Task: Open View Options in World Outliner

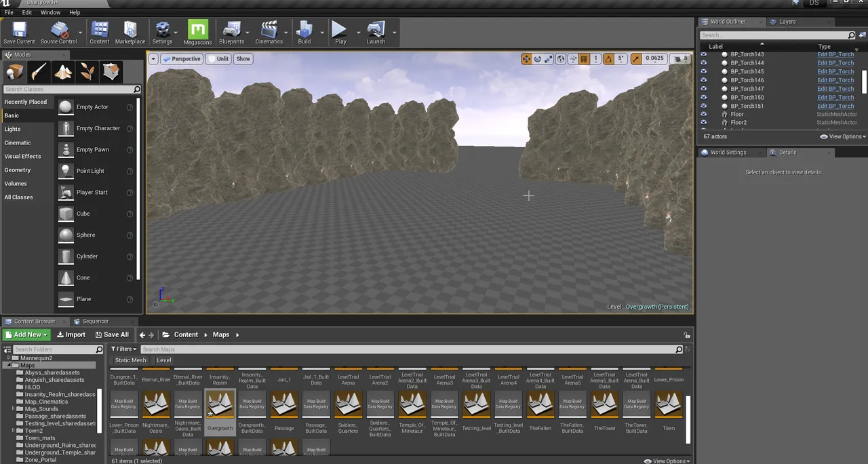Action: [x=843, y=136]
